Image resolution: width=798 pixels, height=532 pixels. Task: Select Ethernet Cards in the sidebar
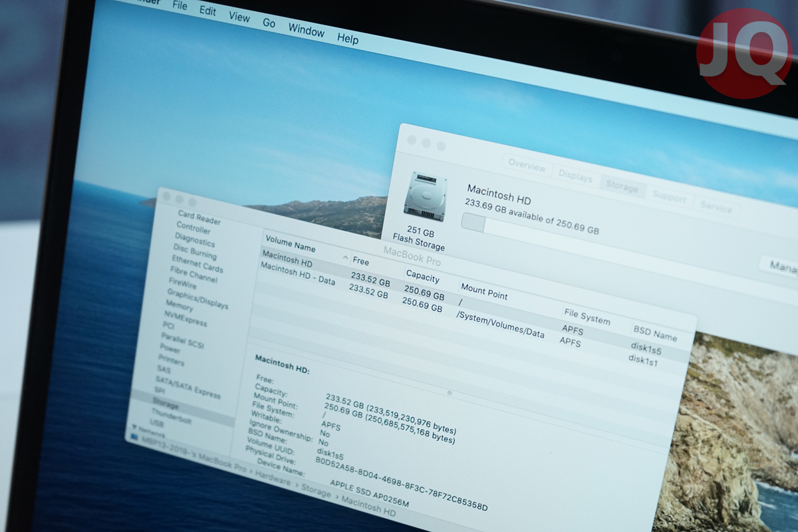tap(197, 263)
